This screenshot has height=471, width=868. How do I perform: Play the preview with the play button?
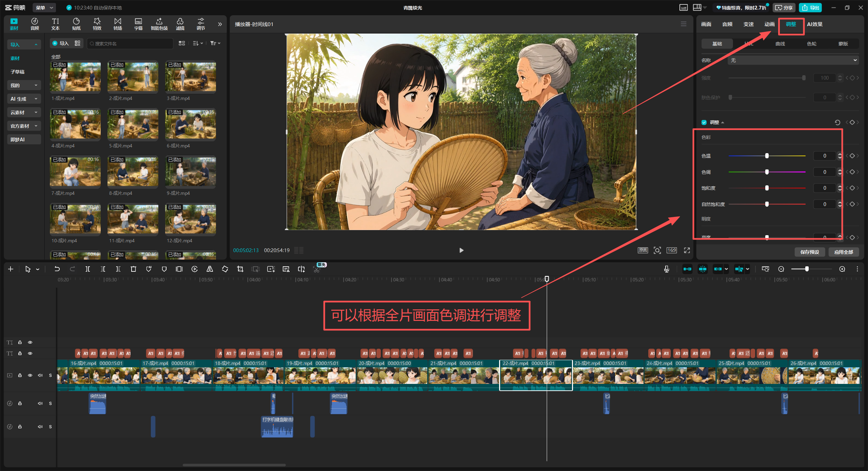coord(461,250)
